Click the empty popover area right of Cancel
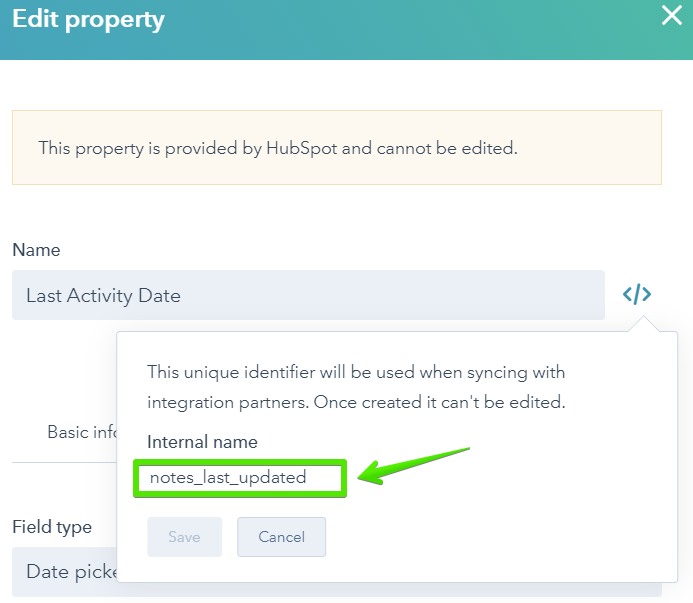The image size is (693, 603). click(499, 537)
